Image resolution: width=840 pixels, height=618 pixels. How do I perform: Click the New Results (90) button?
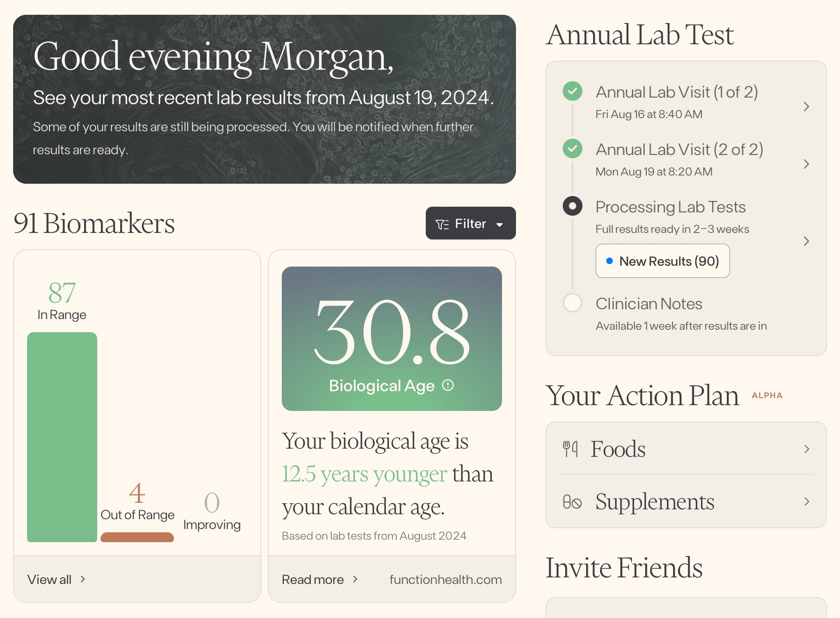[662, 261]
